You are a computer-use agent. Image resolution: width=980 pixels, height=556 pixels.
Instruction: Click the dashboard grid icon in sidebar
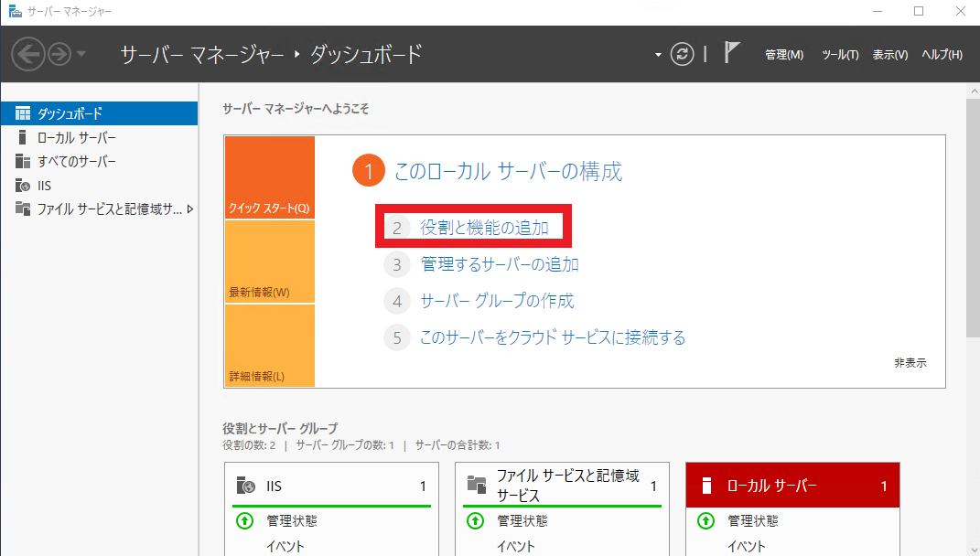23,113
